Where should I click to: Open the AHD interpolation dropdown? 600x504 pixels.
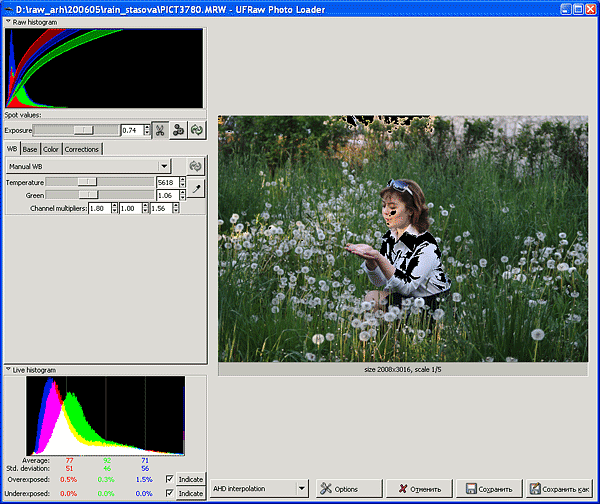(x=258, y=489)
